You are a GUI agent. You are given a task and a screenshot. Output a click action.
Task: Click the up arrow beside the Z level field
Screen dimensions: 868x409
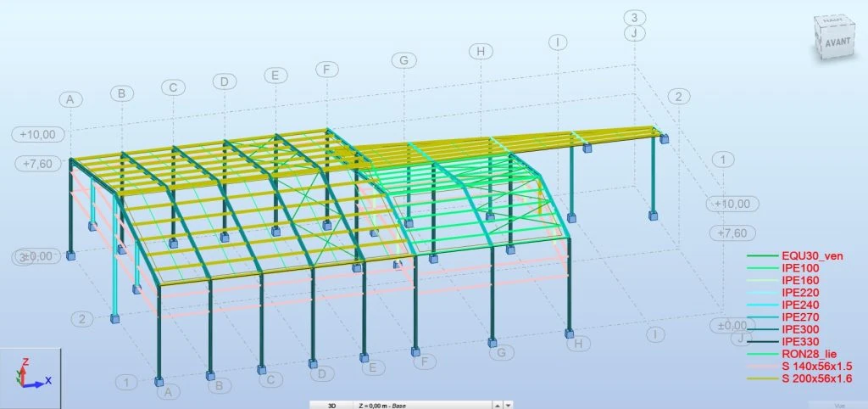coord(498,405)
